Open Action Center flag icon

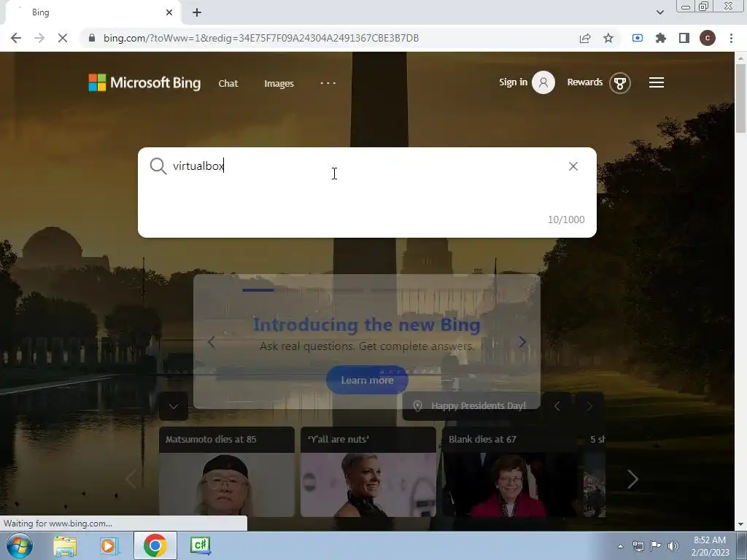click(x=656, y=546)
